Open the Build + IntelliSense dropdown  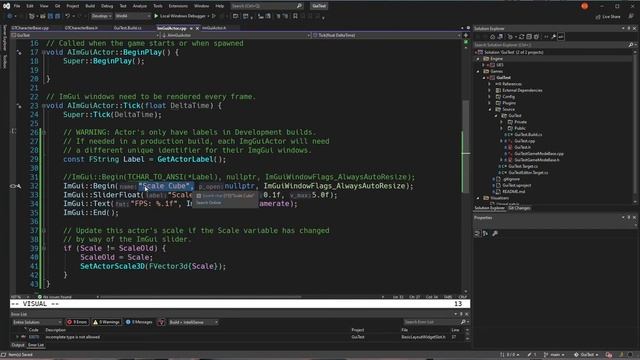coord(193,322)
